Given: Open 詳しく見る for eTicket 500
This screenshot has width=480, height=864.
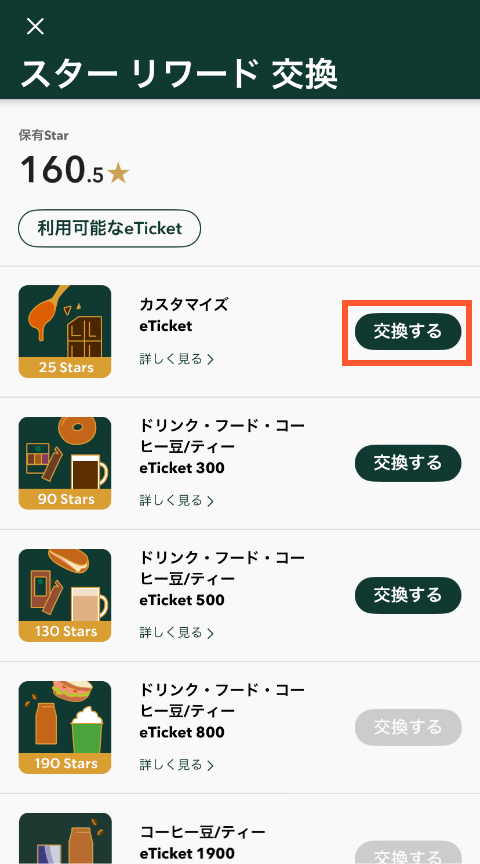Looking at the screenshot, I should pos(176,633).
